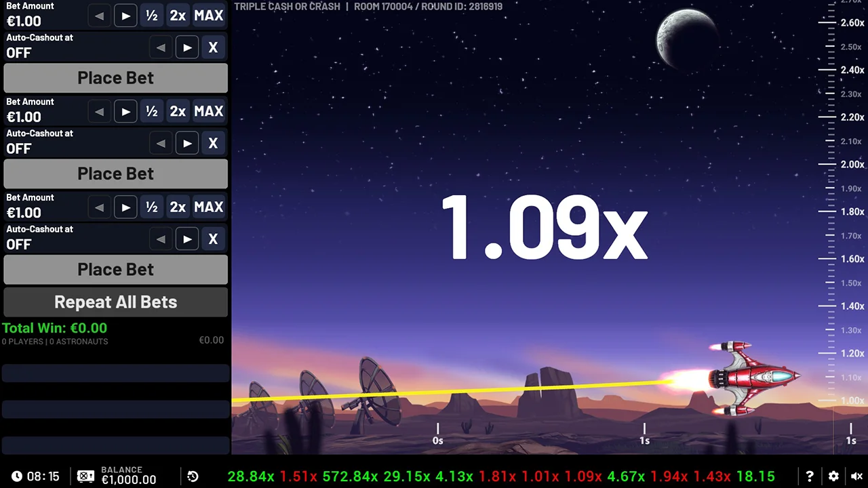Raise the second auto-cashout with right arrow

(187, 143)
